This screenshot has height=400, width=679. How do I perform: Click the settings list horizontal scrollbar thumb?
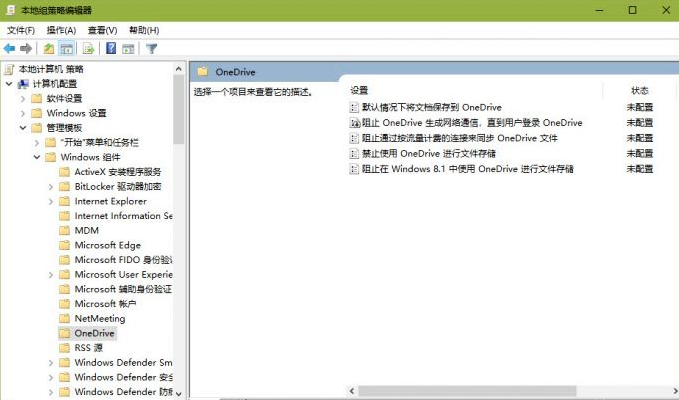point(468,391)
